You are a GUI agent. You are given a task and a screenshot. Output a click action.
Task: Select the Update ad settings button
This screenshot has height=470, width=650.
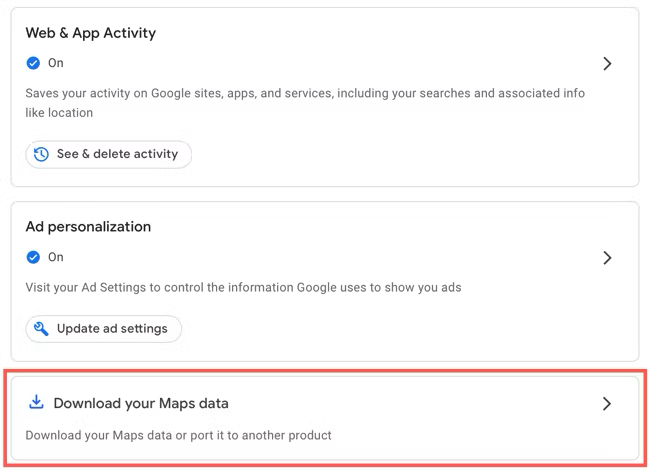pos(104,329)
